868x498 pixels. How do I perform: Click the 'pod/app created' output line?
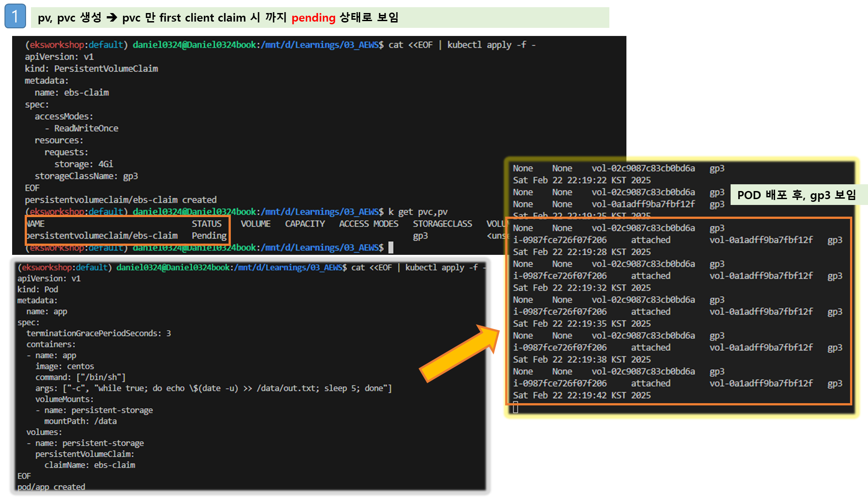pyautogui.click(x=51, y=487)
